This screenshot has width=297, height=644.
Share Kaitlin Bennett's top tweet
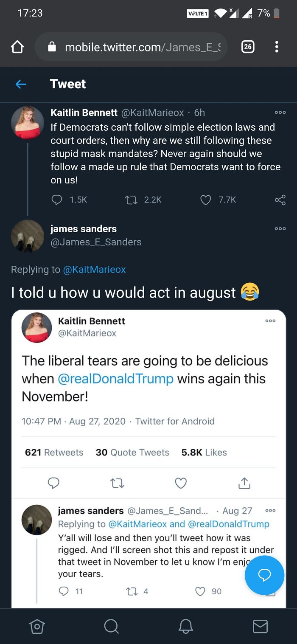(280, 200)
